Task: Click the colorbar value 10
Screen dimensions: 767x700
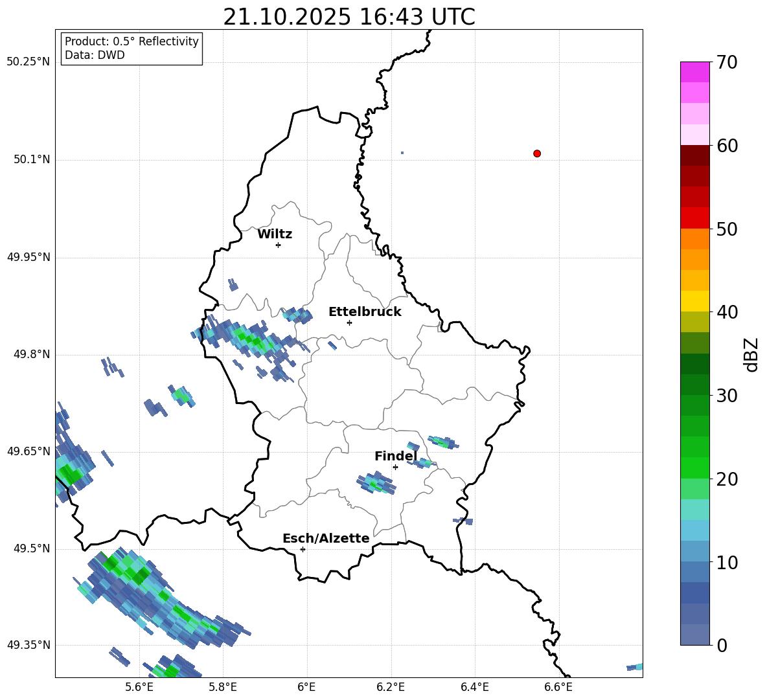Action: click(x=727, y=562)
